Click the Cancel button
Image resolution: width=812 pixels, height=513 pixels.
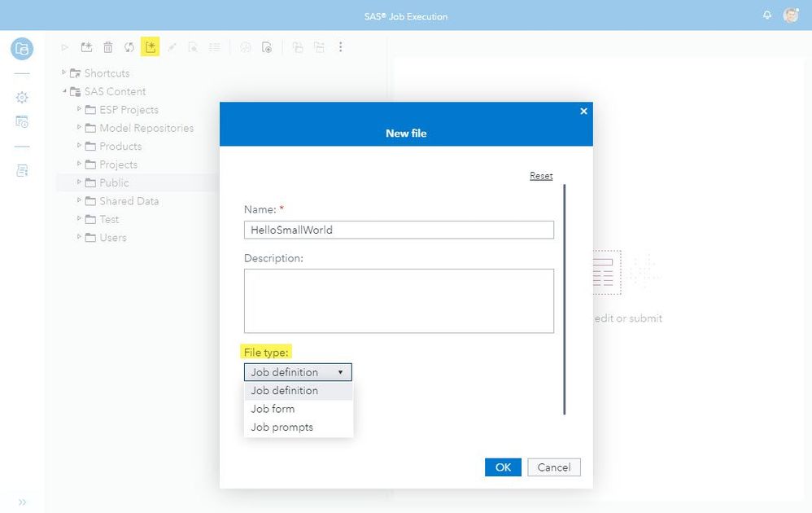(553, 467)
